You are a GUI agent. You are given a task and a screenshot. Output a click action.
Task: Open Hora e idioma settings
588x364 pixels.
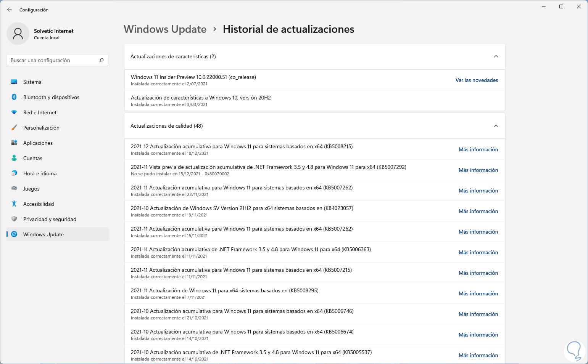[58, 173]
